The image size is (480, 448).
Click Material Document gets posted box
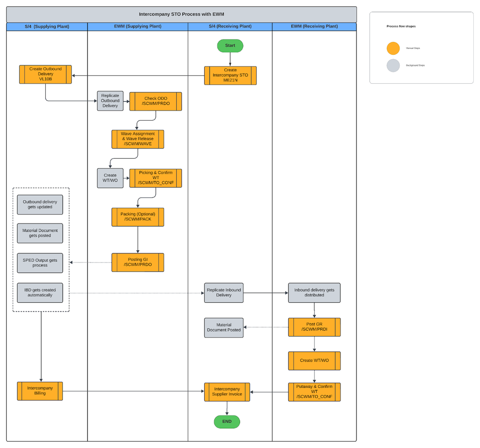tap(40, 233)
